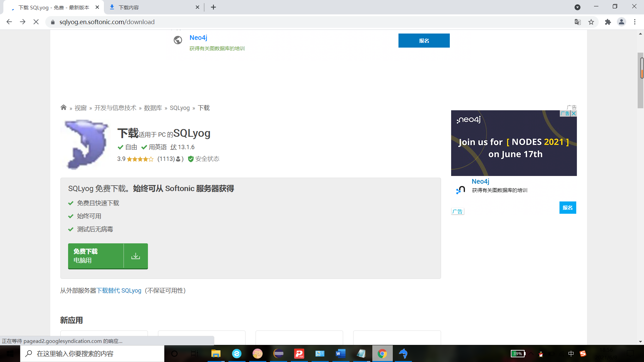Click the Google Translate icon in address bar

(x=578, y=22)
